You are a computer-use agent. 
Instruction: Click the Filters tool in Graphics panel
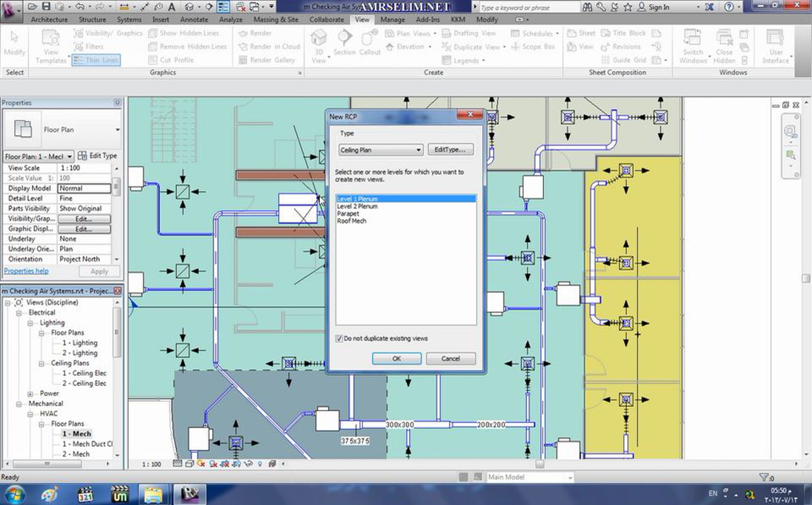(89, 47)
